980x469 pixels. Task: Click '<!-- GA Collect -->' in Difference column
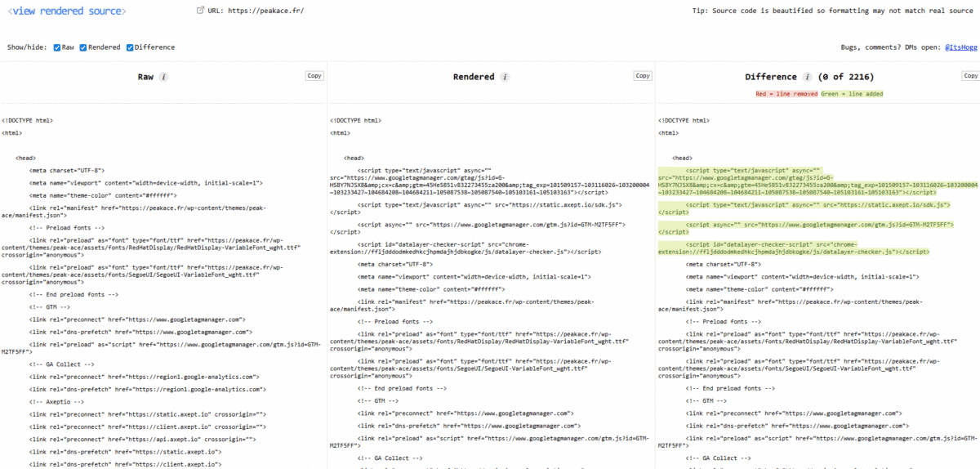pos(719,458)
